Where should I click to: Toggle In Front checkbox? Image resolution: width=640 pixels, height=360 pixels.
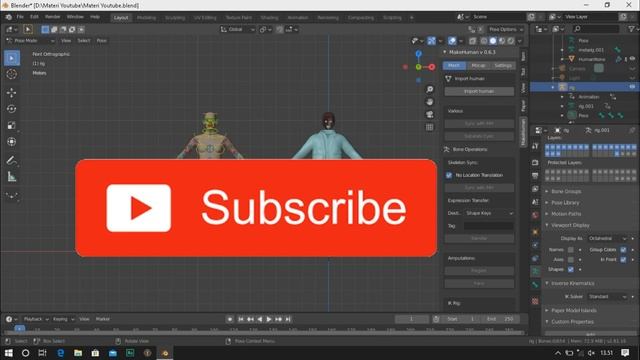point(623,260)
